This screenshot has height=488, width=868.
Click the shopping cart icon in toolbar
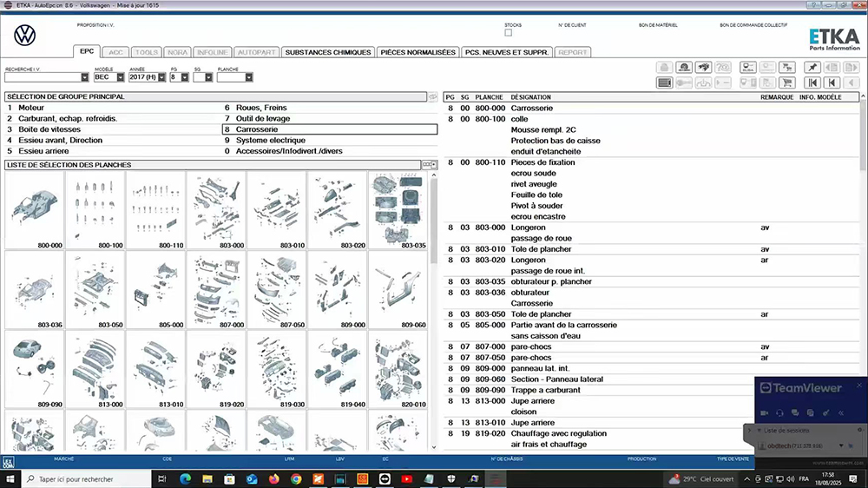(787, 82)
